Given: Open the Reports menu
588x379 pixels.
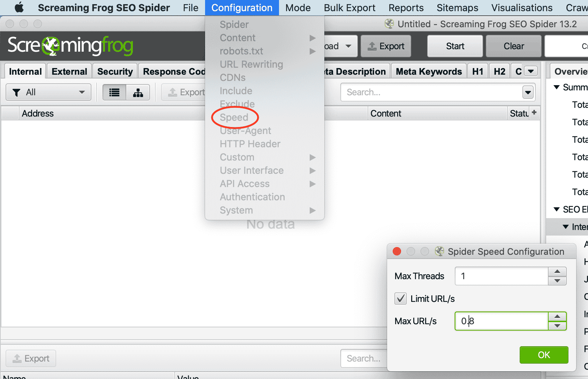Looking at the screenshot, I should click(x=406, y=8).
